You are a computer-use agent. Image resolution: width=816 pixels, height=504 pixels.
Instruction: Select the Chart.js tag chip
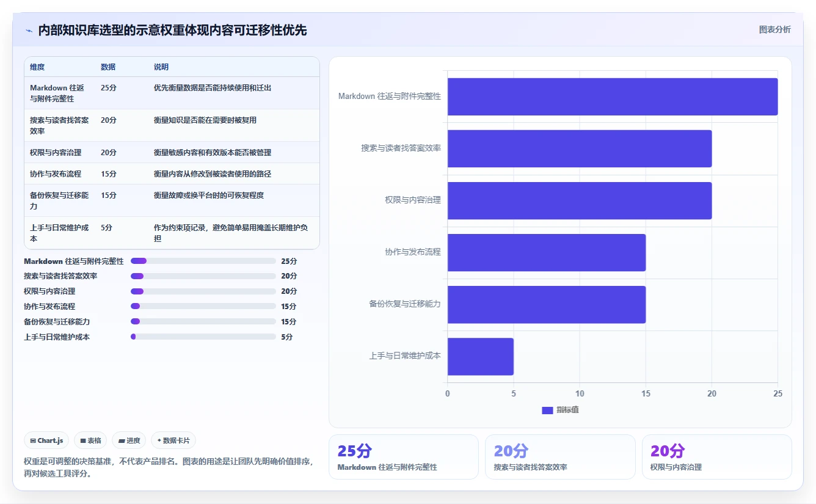click(x=46, y=440)
